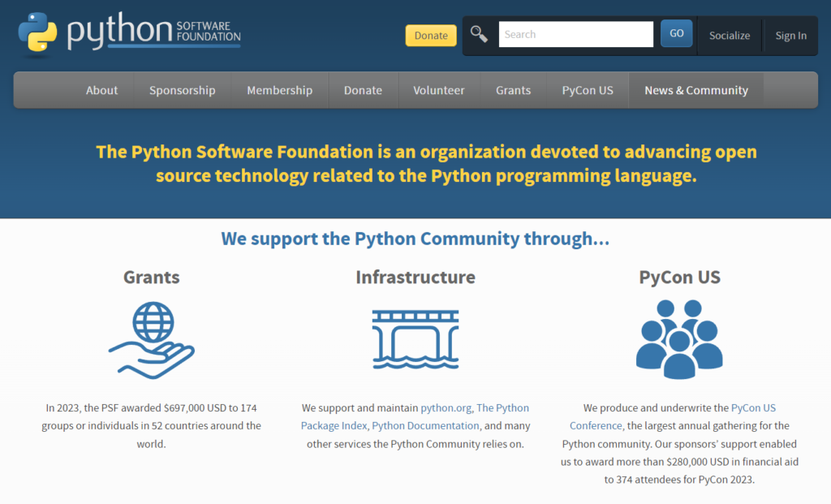Screen dimensions: 831x504
Task: Open the About menu
Action: [101, 90]
